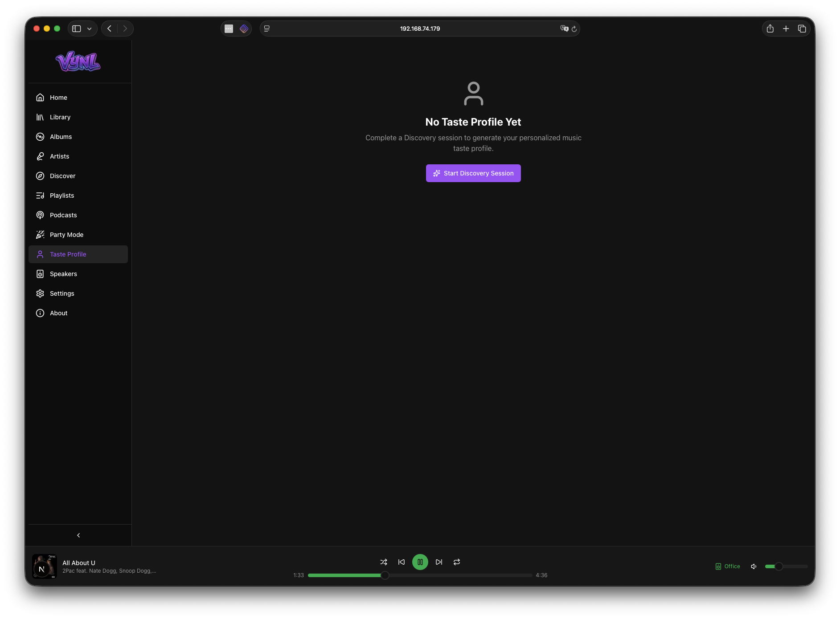Open Settings gear in the sidebar
The width and height of the screenshot is (840, 619).
(x=62, y=293)
